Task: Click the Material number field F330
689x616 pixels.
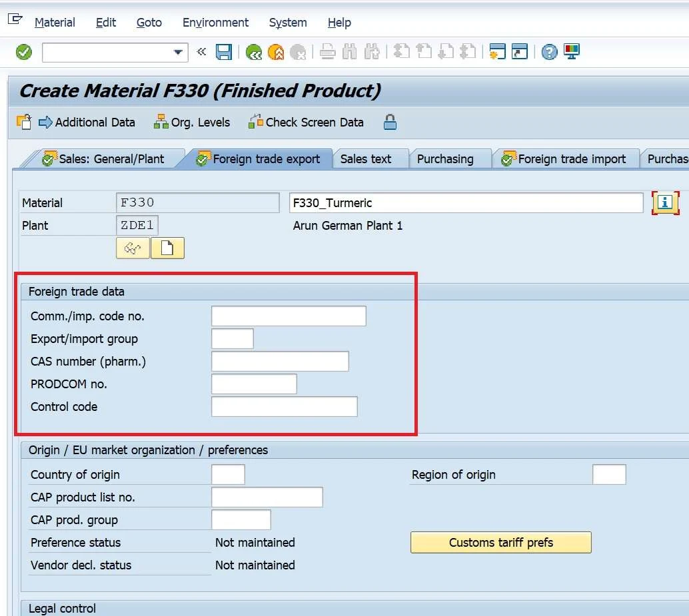Action: pyautogui.click(x=198, y=202)
